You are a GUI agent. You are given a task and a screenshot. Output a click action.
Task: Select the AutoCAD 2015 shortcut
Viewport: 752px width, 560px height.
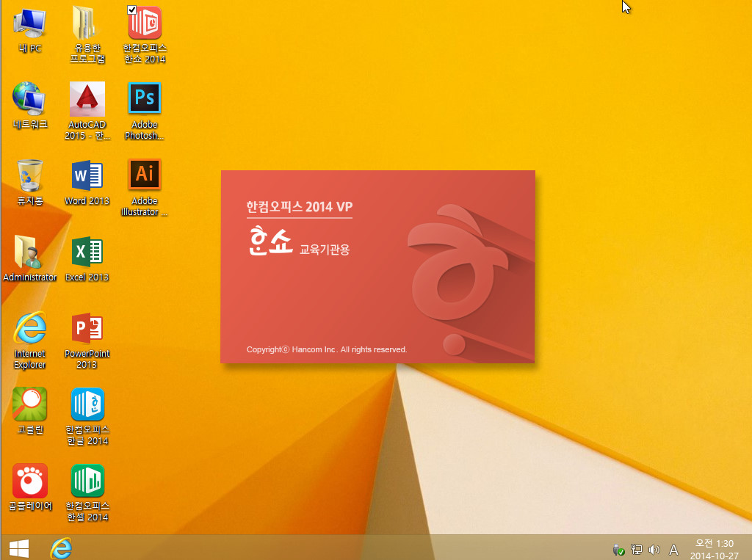click(87, 111)
